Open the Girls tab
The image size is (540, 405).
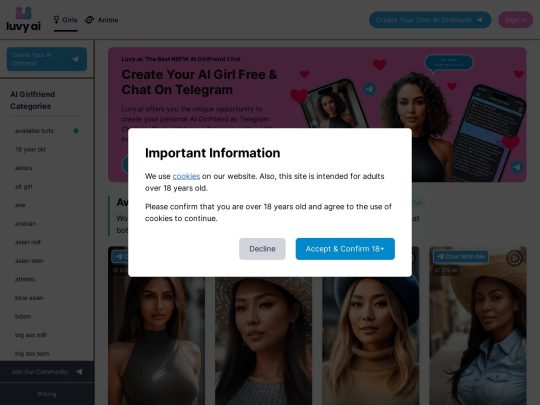[65, 20]
